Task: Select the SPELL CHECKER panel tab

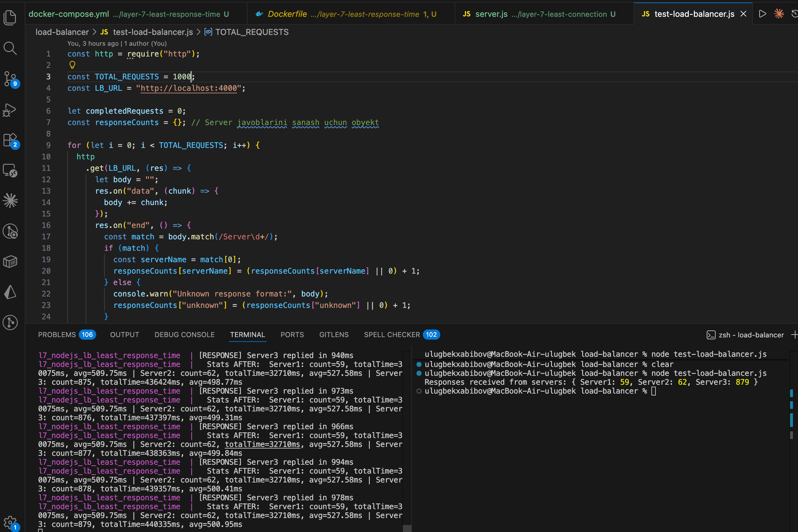Action: (x=402, y=335)
